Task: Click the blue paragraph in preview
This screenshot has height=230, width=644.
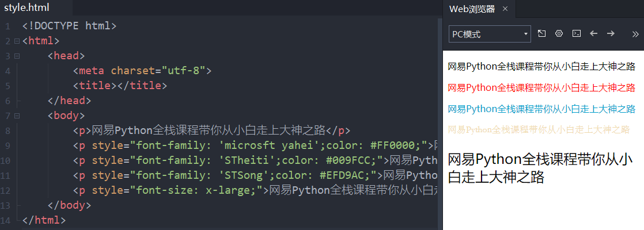Action: (x=541, y=109)
